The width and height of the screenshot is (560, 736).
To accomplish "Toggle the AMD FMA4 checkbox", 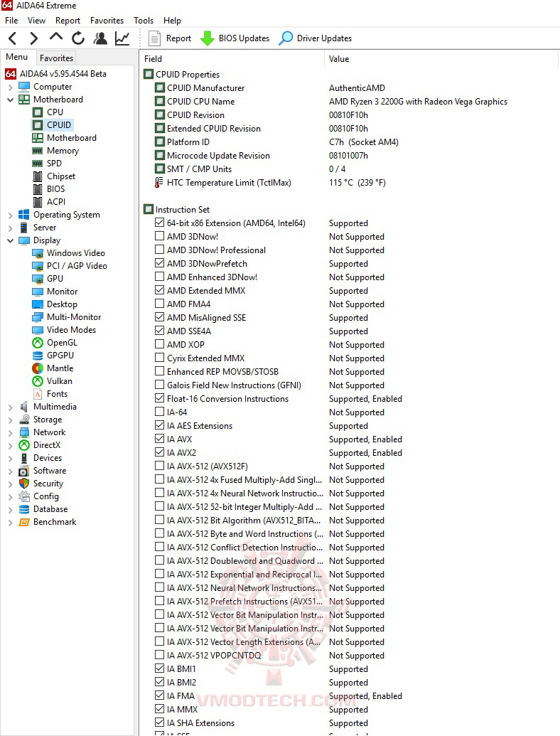I will click(159, 304).
